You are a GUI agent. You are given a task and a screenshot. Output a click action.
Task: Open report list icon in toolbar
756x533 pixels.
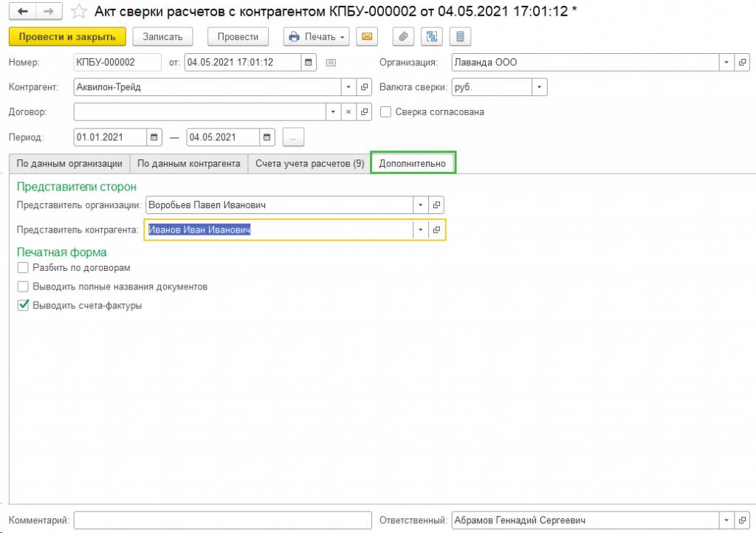coord(460,37)
